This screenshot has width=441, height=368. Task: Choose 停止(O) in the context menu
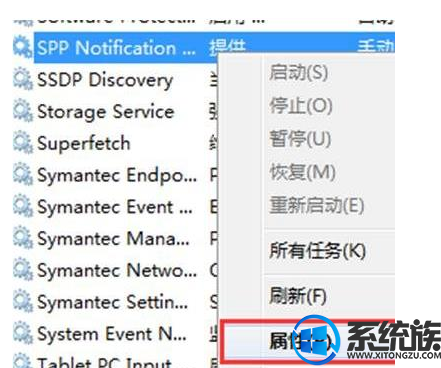301,106
